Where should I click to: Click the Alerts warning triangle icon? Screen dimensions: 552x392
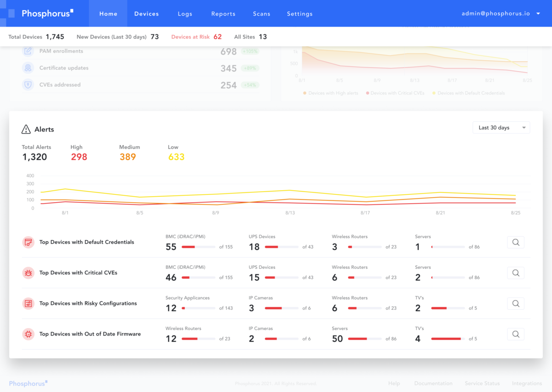point(26,129)
